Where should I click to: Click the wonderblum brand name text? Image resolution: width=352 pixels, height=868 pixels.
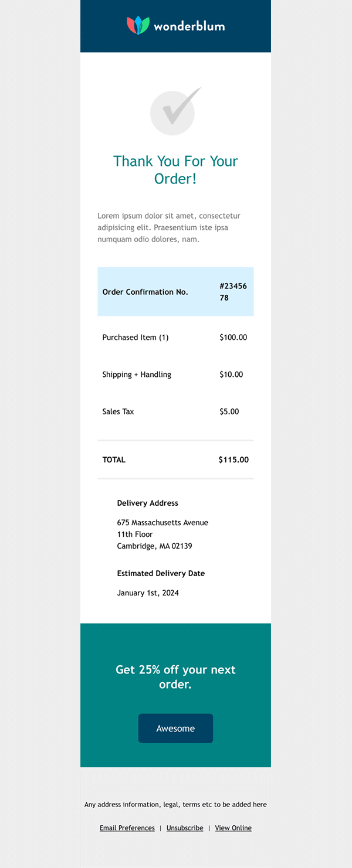coord(189,26)
